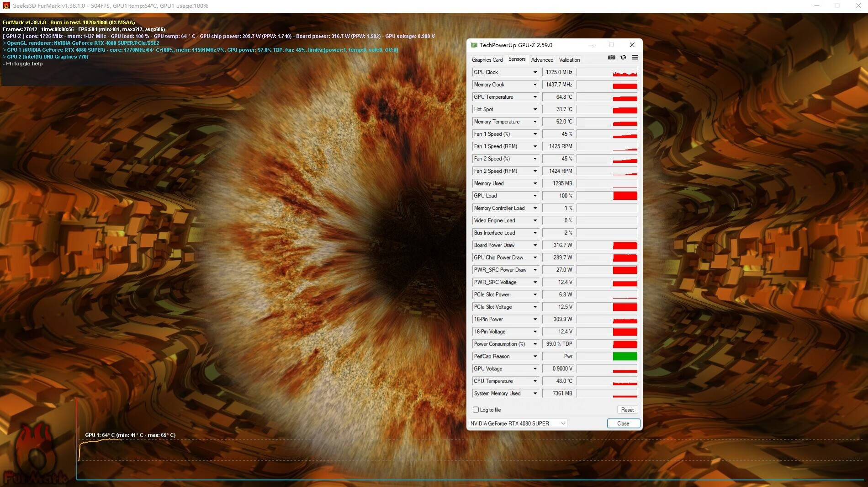The image size is (868, 487).
Task: Expand the PWR_SRC Power Draw dropdown
Action: (535, 270)
